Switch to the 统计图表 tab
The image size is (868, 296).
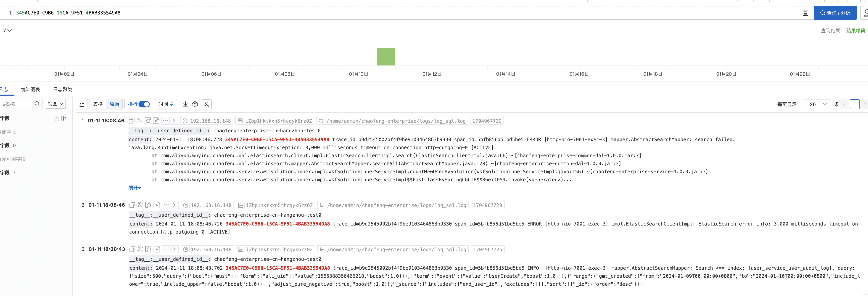tap(30, 89)
